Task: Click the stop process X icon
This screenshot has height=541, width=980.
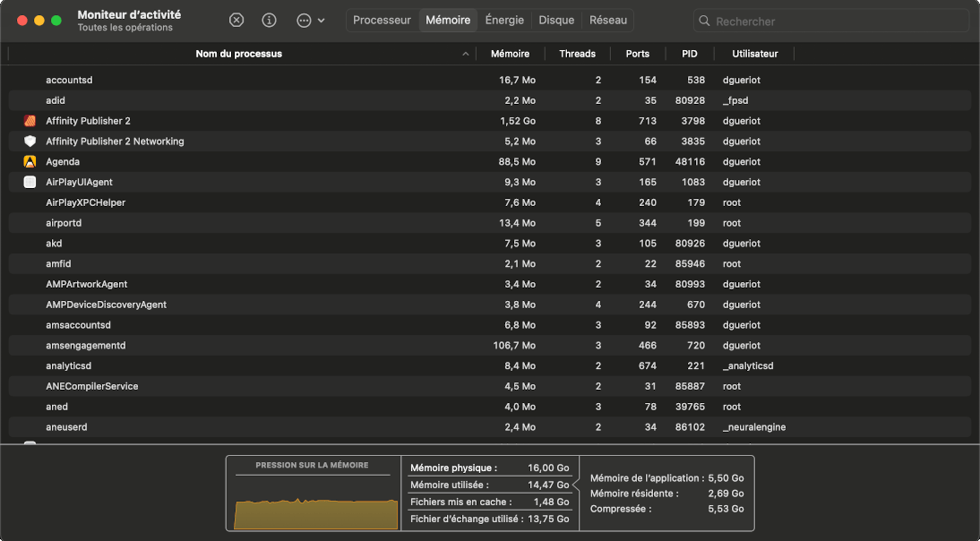Action: tap(236, 20)
